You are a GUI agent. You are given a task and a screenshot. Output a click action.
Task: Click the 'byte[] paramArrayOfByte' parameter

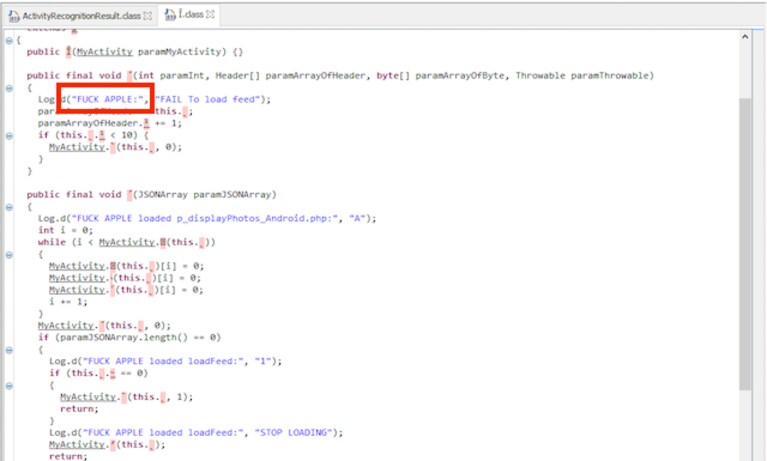point(442,76)
